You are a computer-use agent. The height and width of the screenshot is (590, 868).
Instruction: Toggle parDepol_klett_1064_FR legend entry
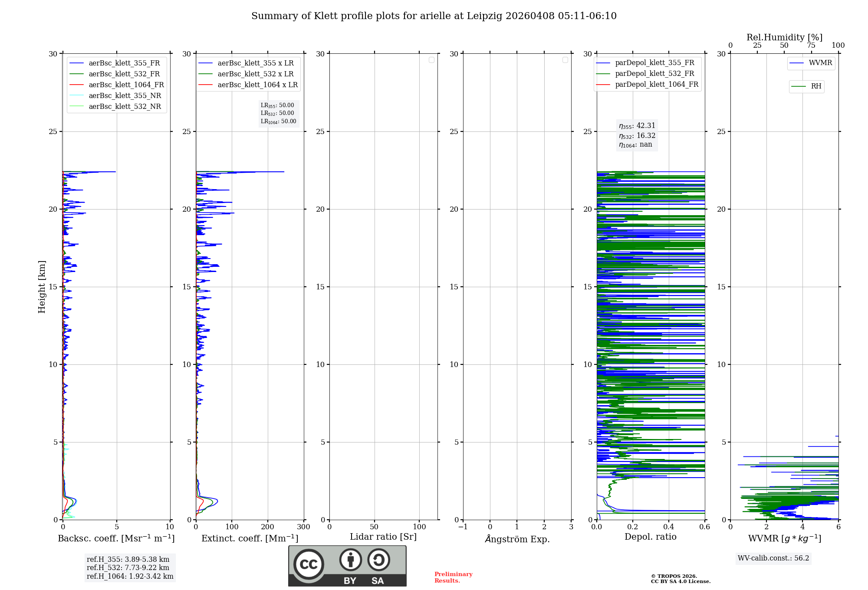pos(656,85)
